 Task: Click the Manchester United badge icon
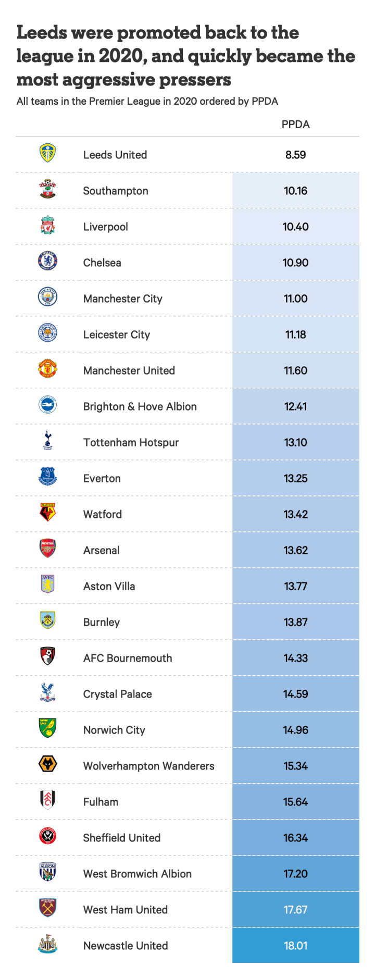[x=48, y=369]
